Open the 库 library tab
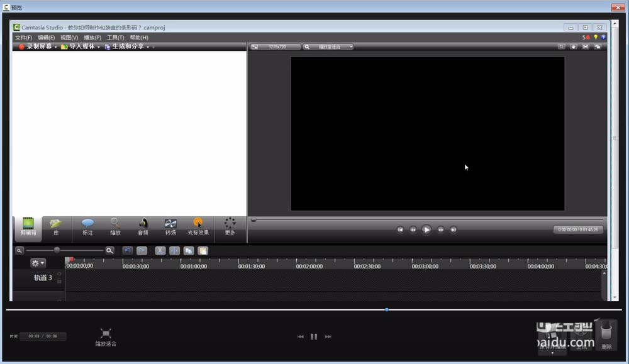Screen dimensions: 629x364 56,227
